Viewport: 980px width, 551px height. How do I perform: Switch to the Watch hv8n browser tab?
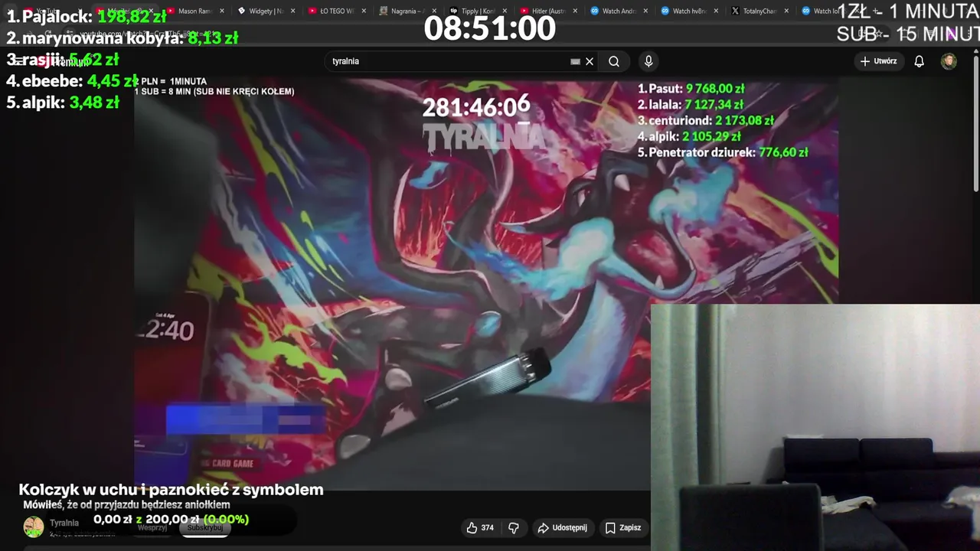(689, 11)
